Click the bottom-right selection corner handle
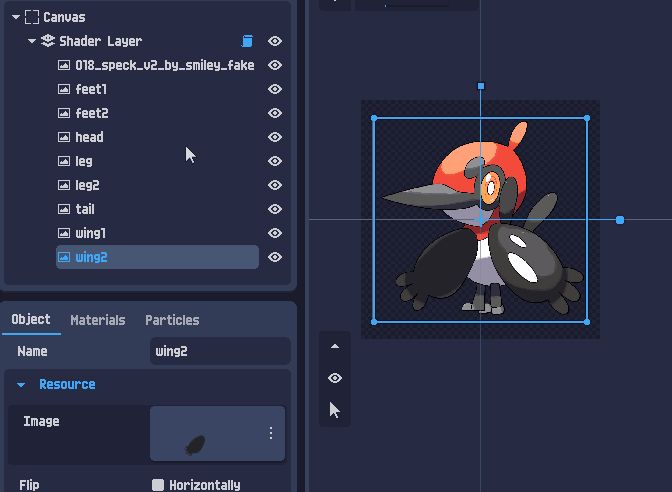Viewport: 672px width, 492px height. click(x=587, y=322)
